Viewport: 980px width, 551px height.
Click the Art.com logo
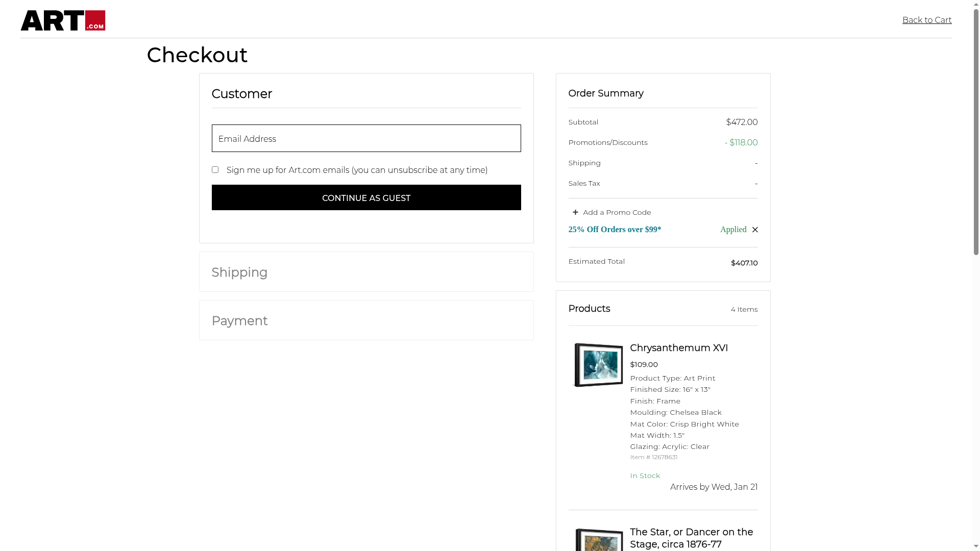coord(63,20)
